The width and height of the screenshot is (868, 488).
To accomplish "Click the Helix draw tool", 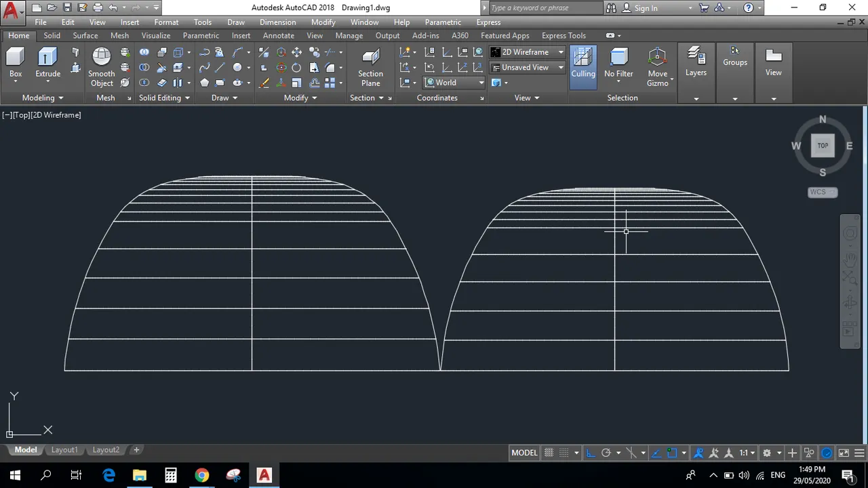I will click(x=220, y=52).
